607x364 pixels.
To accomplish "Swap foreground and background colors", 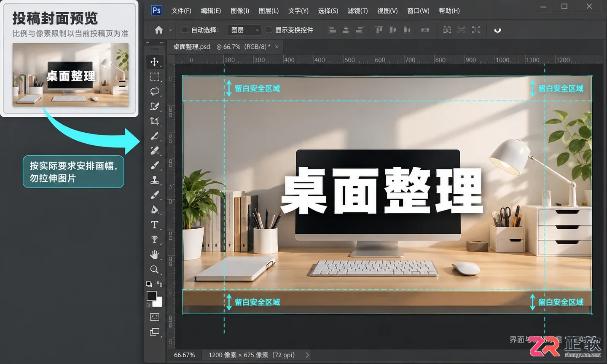I will click(x=159, y=284).
